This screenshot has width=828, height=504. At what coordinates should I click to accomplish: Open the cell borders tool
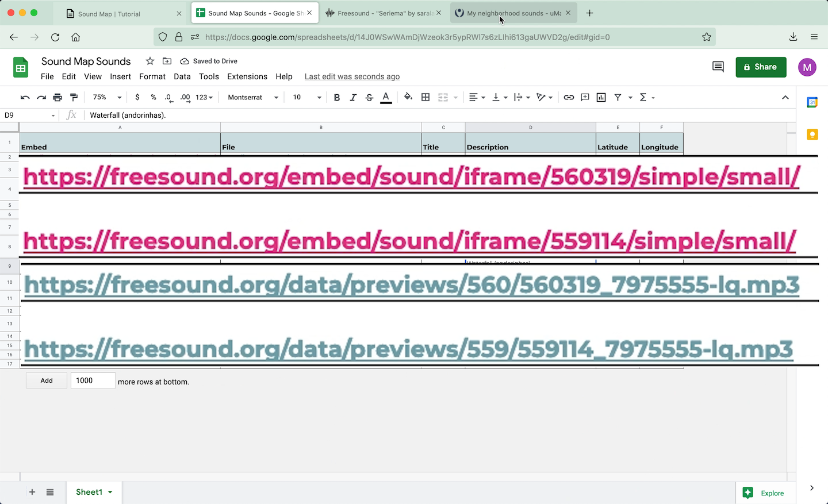coord(425,98)
